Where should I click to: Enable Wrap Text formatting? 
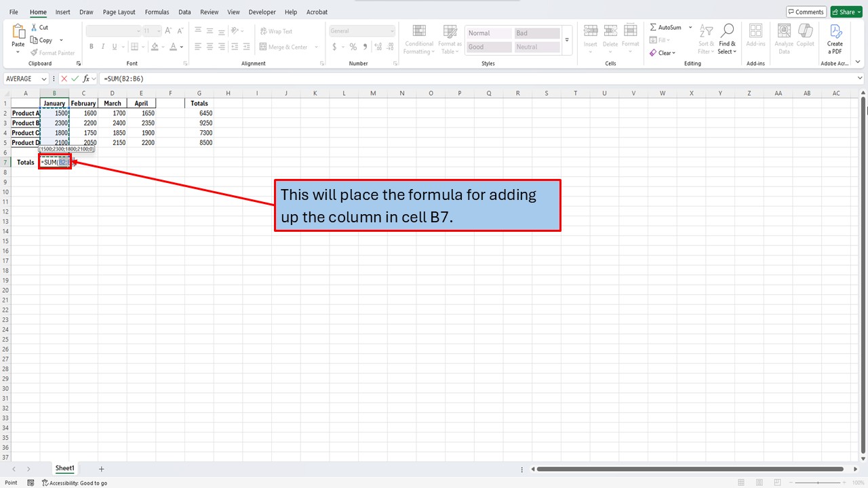(275, 30)
